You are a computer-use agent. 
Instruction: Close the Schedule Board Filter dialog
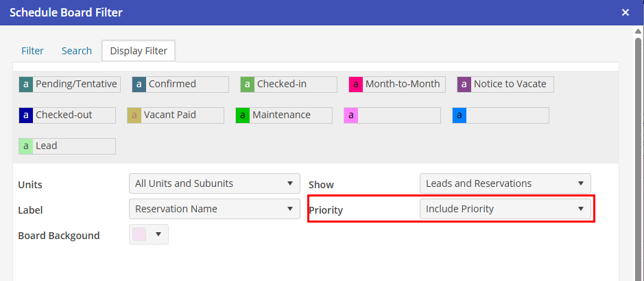[x=625, y=12]
